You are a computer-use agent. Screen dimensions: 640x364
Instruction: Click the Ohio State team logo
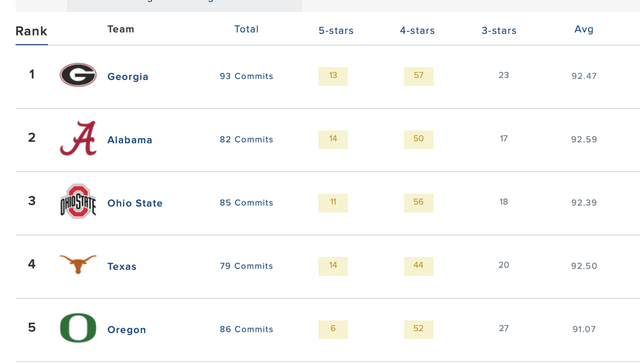78,201
